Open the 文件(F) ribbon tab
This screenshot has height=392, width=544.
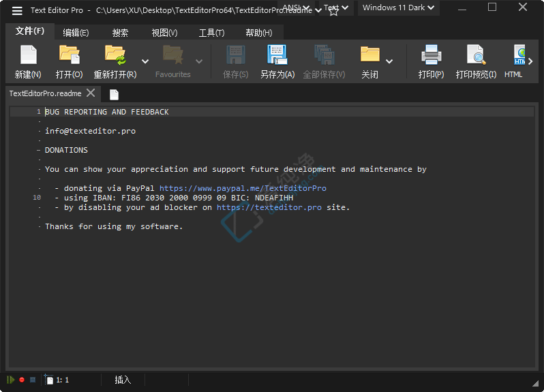coord(30,31)
